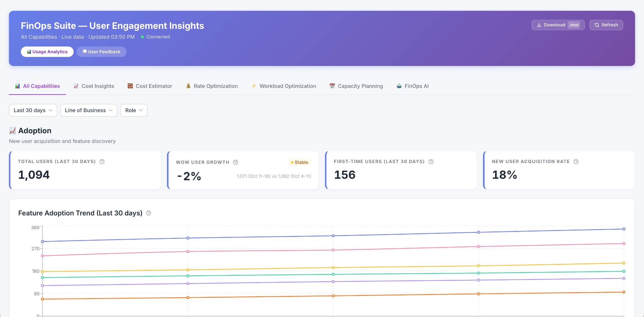Click the -2% WoW growth value

[189, 176]
